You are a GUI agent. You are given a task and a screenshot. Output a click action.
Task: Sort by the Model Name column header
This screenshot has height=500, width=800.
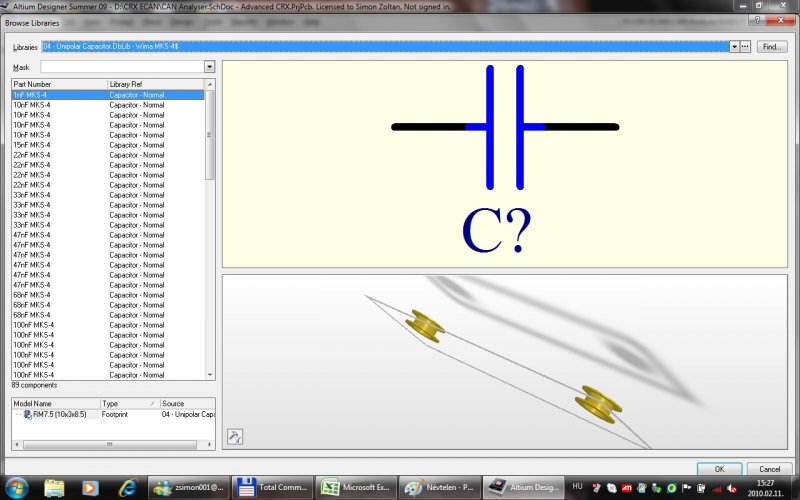[x=56, y=404]
